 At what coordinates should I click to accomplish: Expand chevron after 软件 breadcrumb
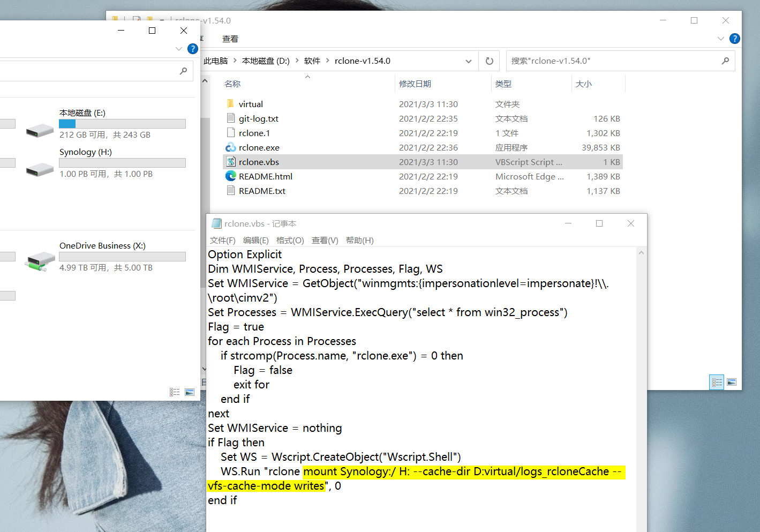point(327,61)
